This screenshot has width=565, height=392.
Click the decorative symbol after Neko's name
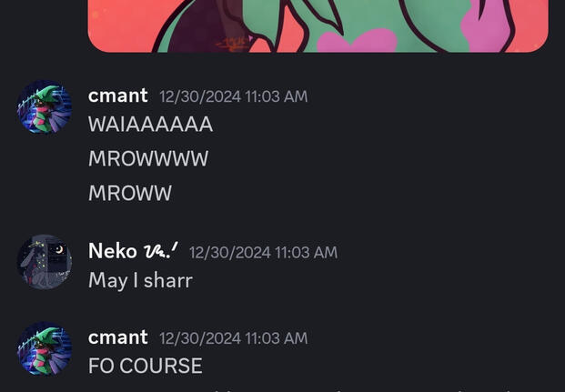click(161, 251)
